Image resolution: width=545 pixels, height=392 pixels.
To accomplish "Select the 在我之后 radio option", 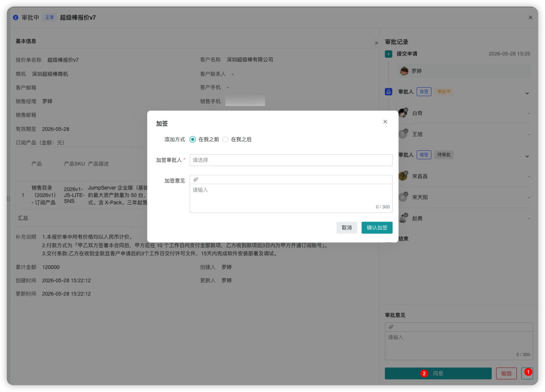I will (225, 139).
